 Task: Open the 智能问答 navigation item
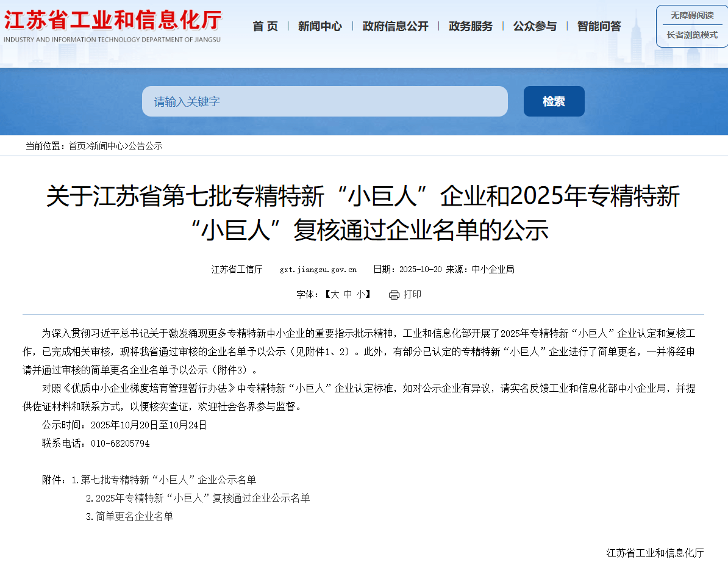pos(599,26)
